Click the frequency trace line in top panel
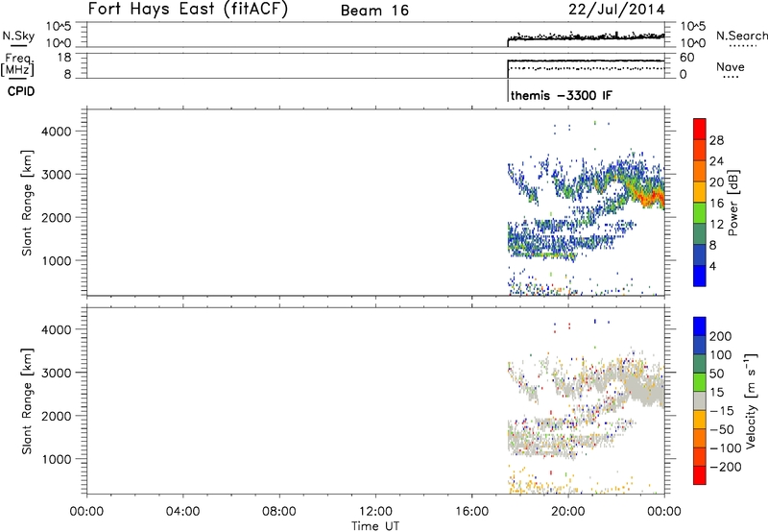 coord(586,60)
